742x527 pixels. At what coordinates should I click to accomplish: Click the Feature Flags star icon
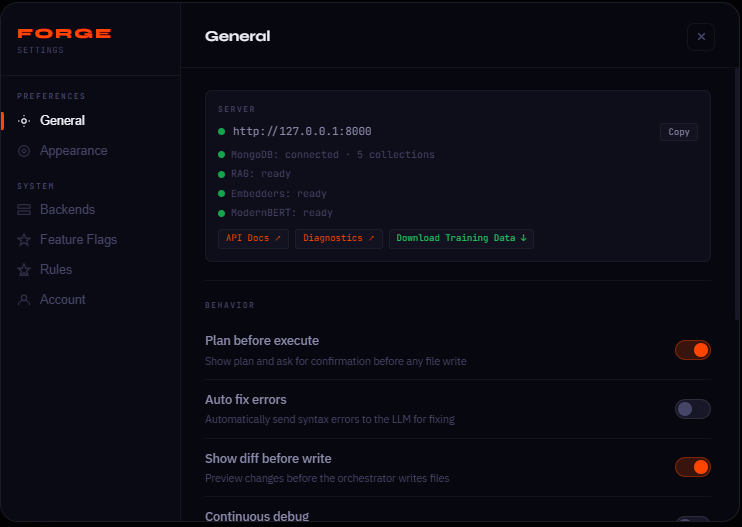coord(24,240)
